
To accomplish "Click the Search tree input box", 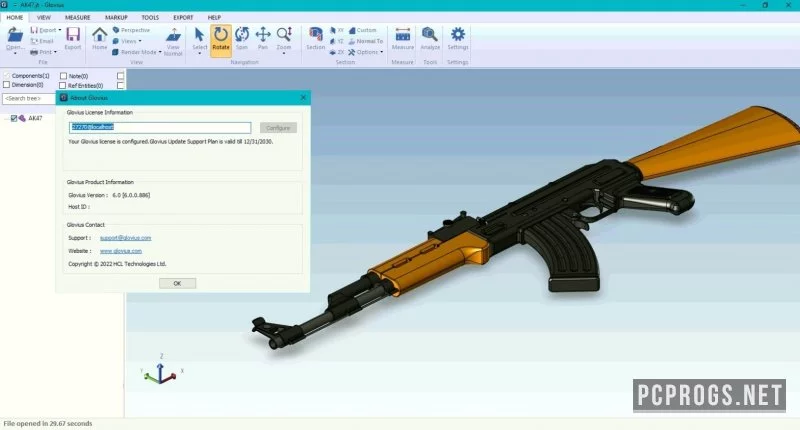I will [29, 98].
